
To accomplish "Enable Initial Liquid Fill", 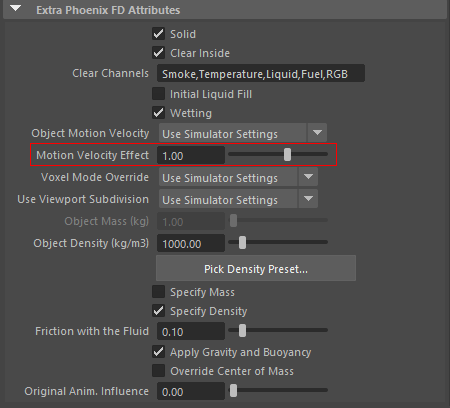I will [x=159, y=94].
